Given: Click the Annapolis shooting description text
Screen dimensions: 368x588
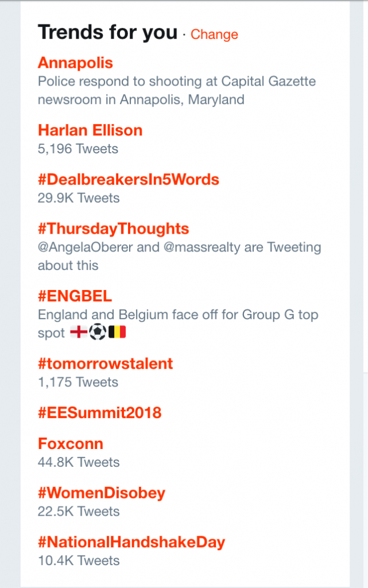Looking at the screenshot, I should point(176,91).
